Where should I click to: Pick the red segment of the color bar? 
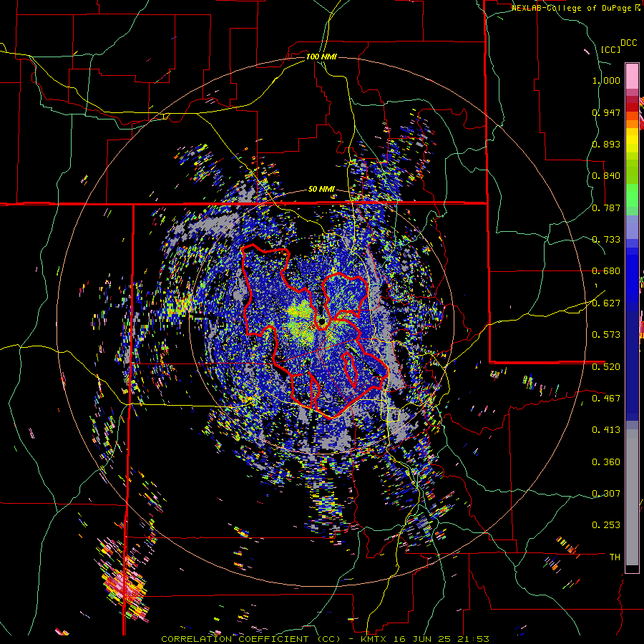(632, 107)
